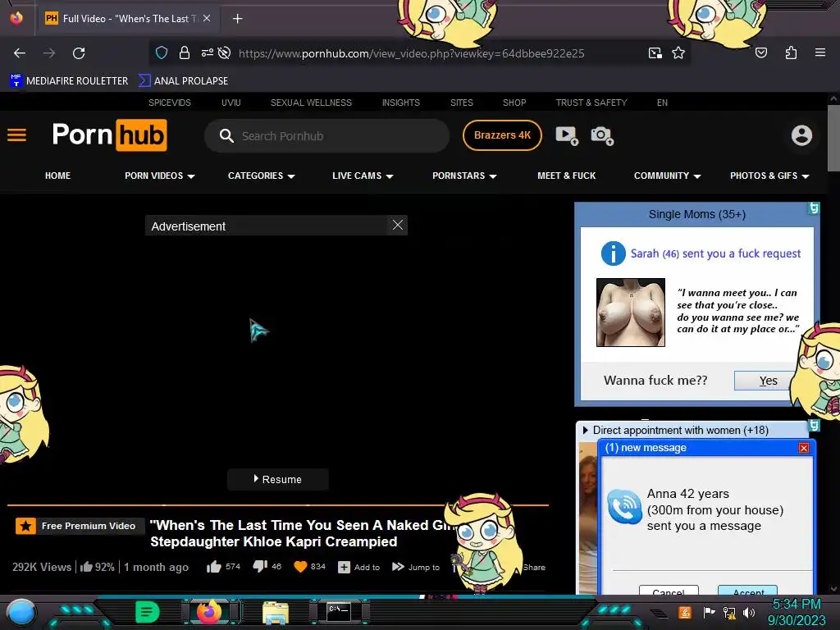840x630 pixels.
Task: Expand the STARS dropdown in navigation
Action: [x=464, y=176]
